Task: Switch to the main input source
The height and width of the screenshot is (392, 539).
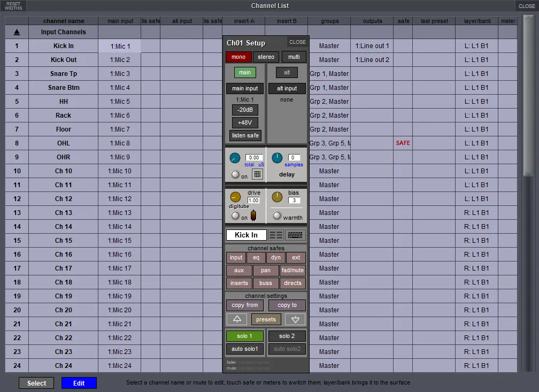Action: [x=245, y=73]
